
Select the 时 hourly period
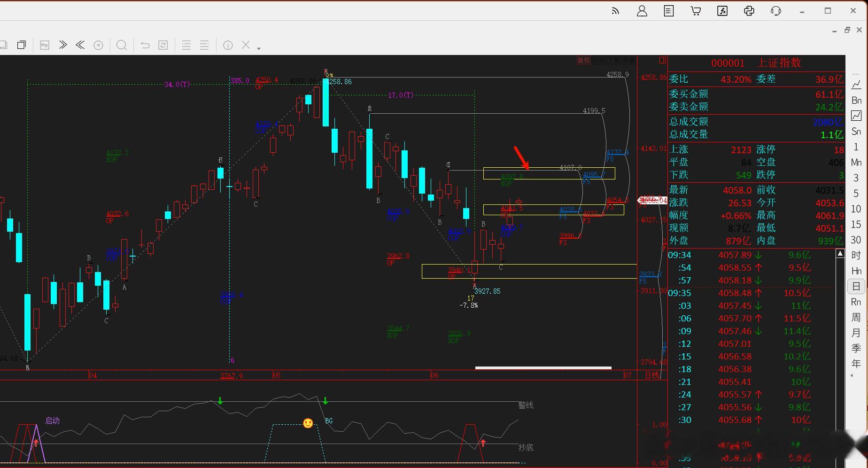click(x=856, y=255)
